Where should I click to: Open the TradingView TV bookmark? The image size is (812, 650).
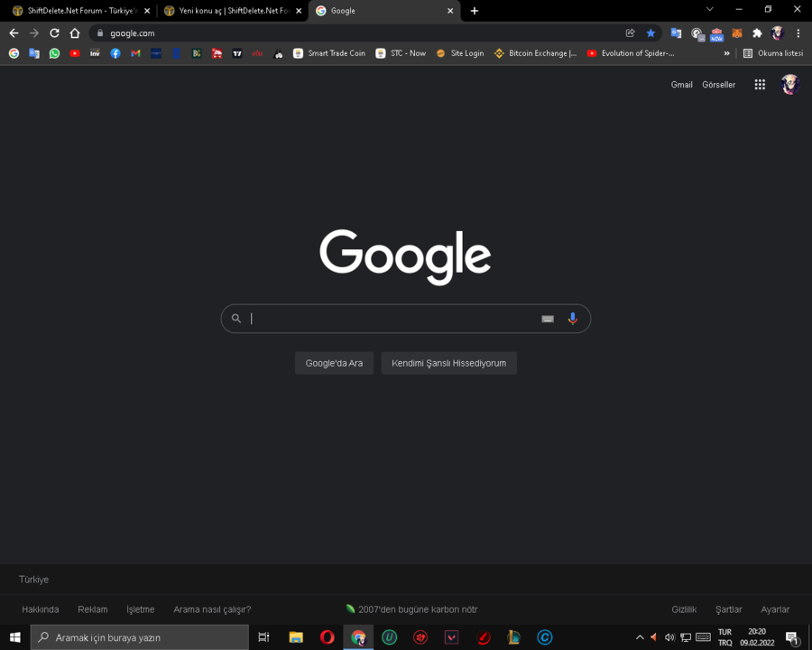pos(237,53)
